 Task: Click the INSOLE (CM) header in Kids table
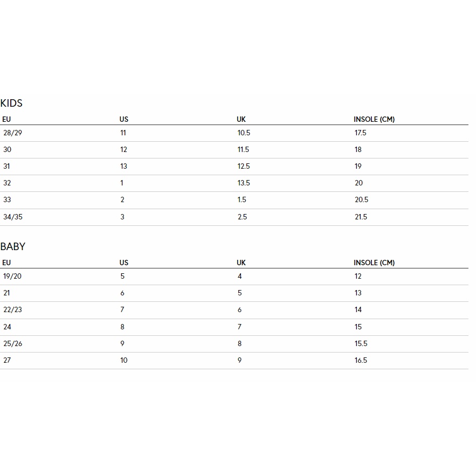tap(374, 119)
